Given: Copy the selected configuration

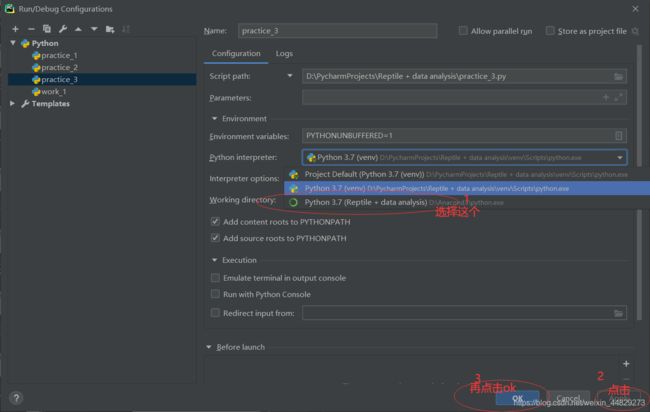Looking at the screenshot, I should click(47, 29).
